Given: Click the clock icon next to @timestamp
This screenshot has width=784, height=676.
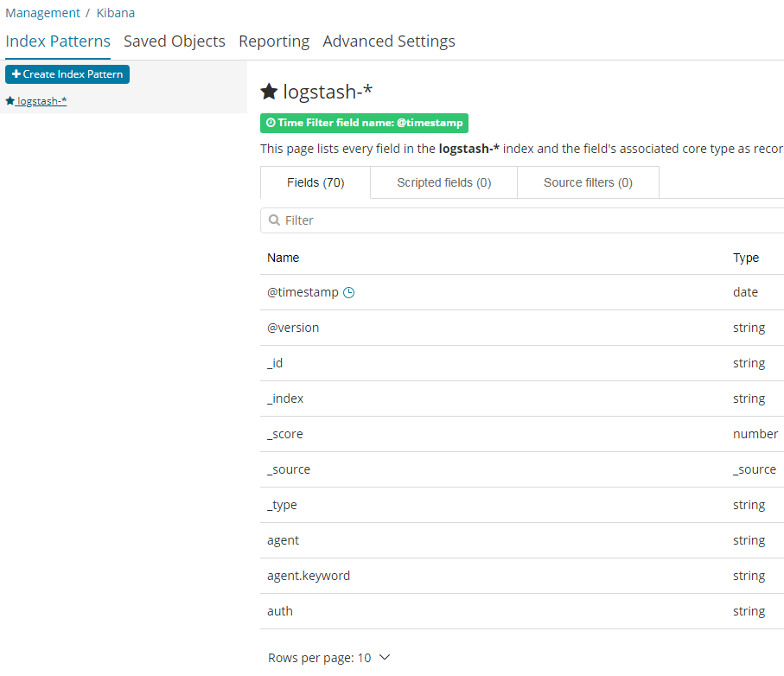Looking at the screenshot, I should click(x=349, y=292).
